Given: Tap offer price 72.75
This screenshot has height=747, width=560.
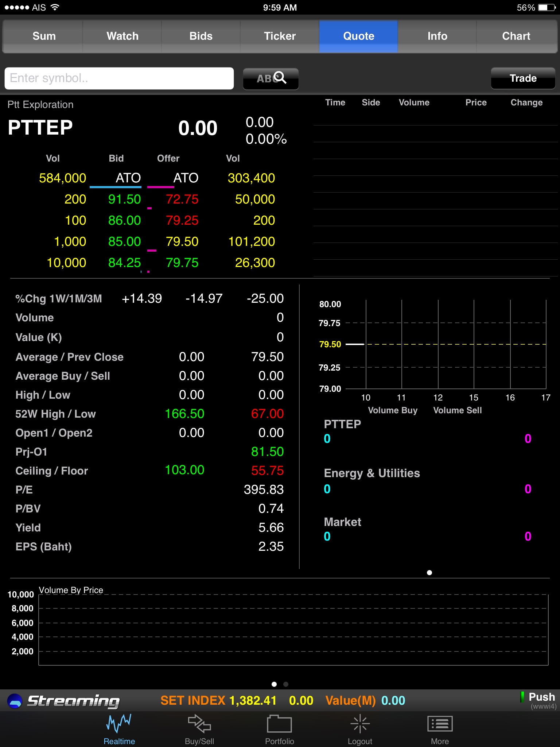Looking at the screenshot, I should coord(182,199).
